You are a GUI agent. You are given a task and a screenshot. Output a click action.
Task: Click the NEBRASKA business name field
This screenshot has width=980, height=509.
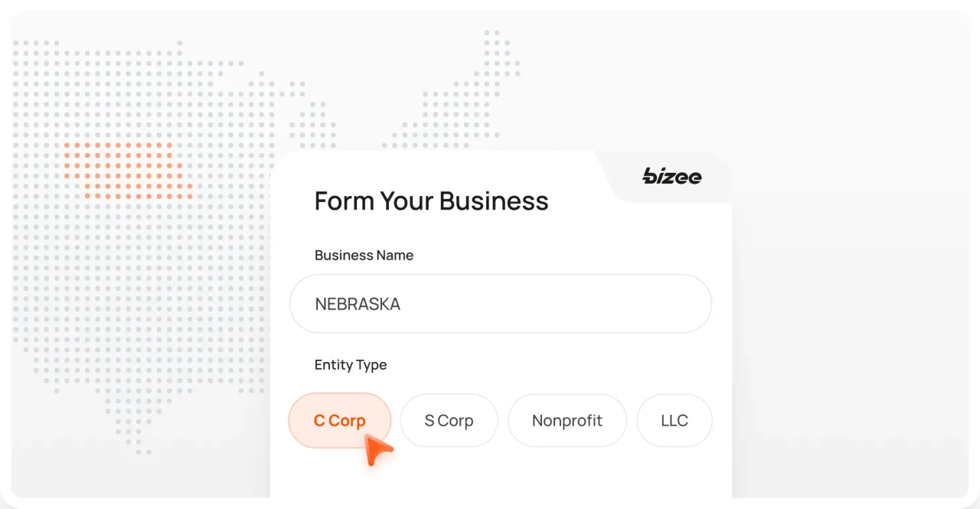(x=501, y=303)
